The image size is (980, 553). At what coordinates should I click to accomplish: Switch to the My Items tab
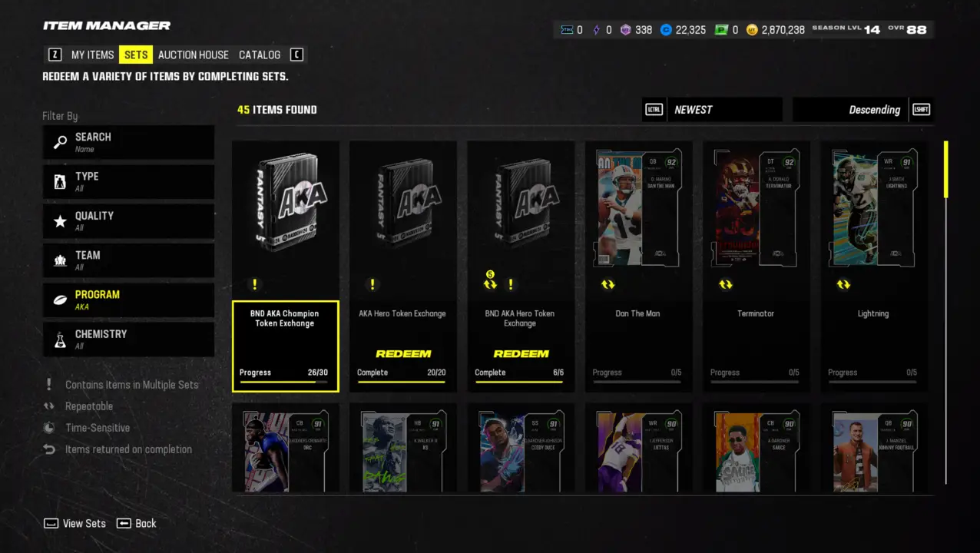click(92, 55)
